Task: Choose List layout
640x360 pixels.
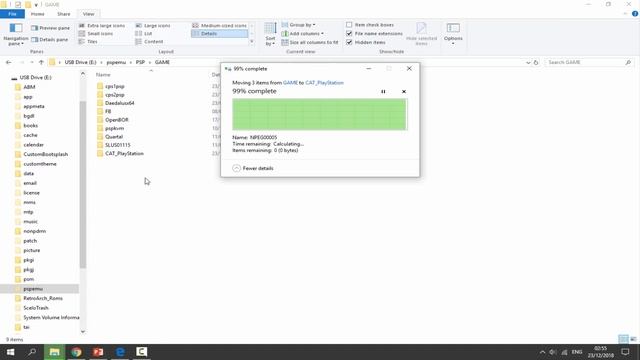Action: [144, 33]
